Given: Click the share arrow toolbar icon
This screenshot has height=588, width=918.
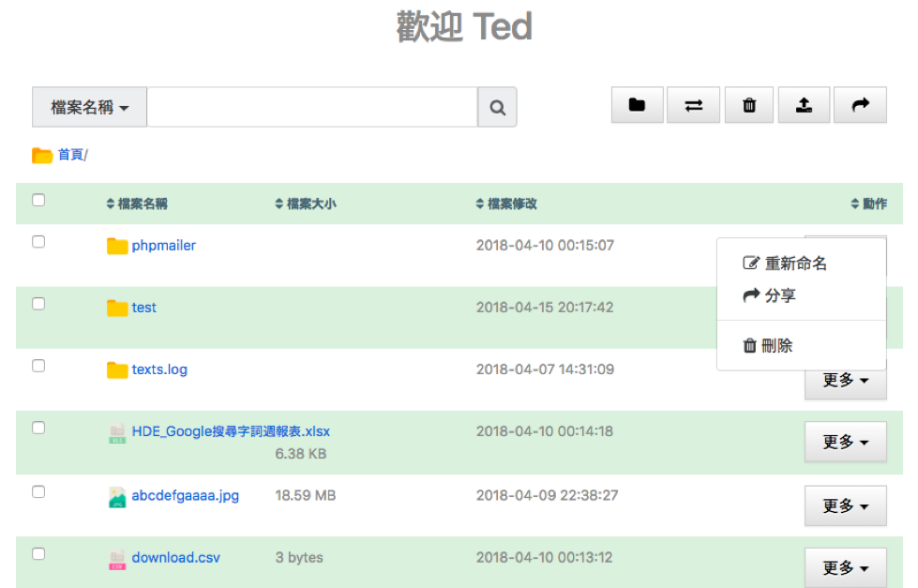Looking at the screenshot, I should coord(860,105).
